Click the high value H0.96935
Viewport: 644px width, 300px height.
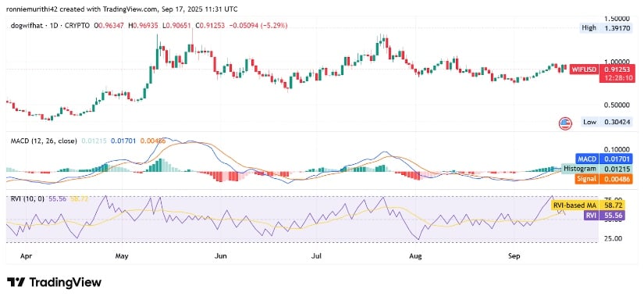tap(144, 26)
